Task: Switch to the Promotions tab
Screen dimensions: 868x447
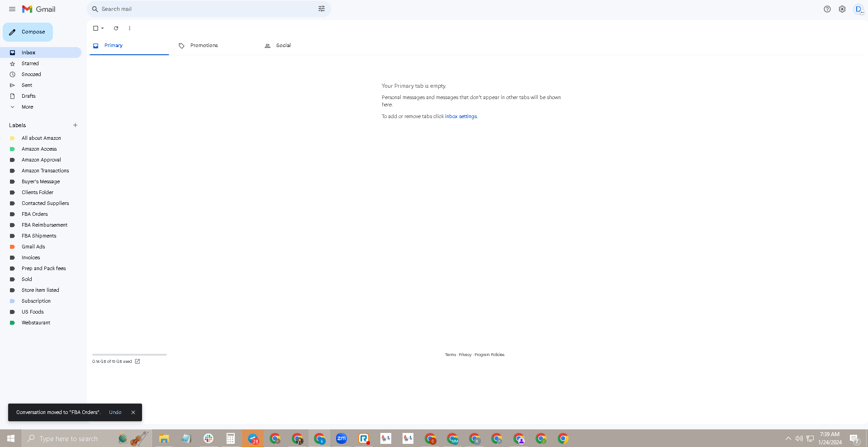Action: click(214, 46)
